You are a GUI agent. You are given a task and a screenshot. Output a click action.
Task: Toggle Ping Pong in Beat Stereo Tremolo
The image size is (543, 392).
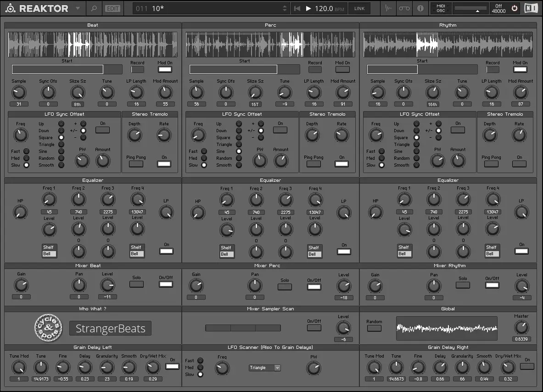coord(136,164)
